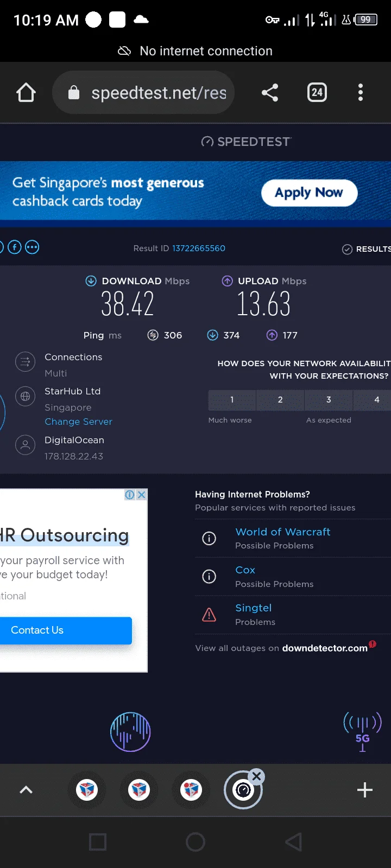This screenshot has width=391, height=868.
Task: Open the tab switcher showing 24
Action: [x=317, y=93]
